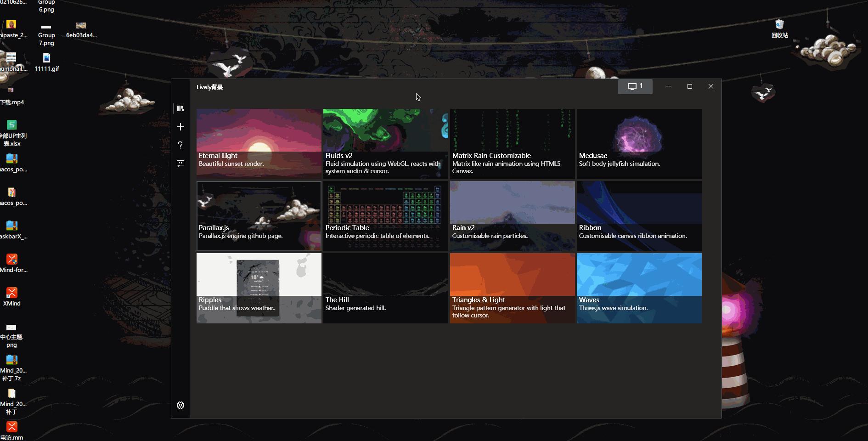868x441 pixels.
Task: Add a new wallpaper with the plus icon
Action: (180, 127)
